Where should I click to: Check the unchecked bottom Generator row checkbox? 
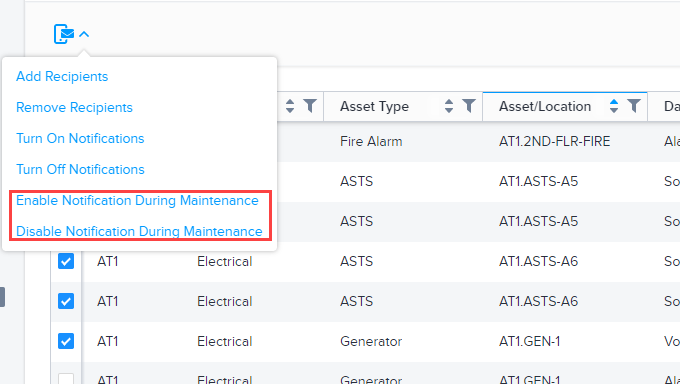[66, 379]
